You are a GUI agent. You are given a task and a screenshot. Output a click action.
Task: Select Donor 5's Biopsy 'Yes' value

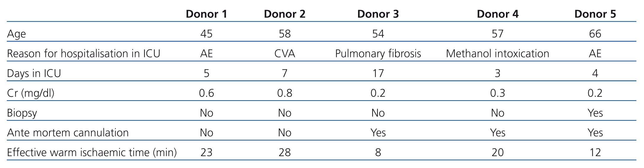click(x=595, y=113)
